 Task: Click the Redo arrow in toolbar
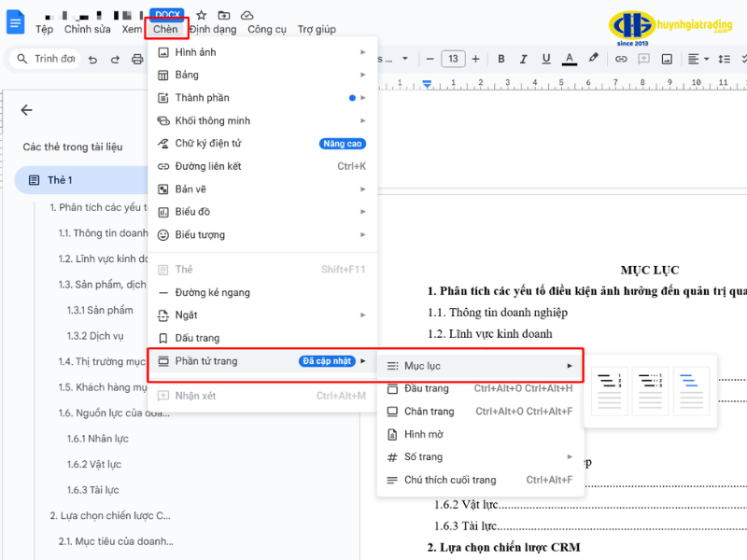coord(115,59)
